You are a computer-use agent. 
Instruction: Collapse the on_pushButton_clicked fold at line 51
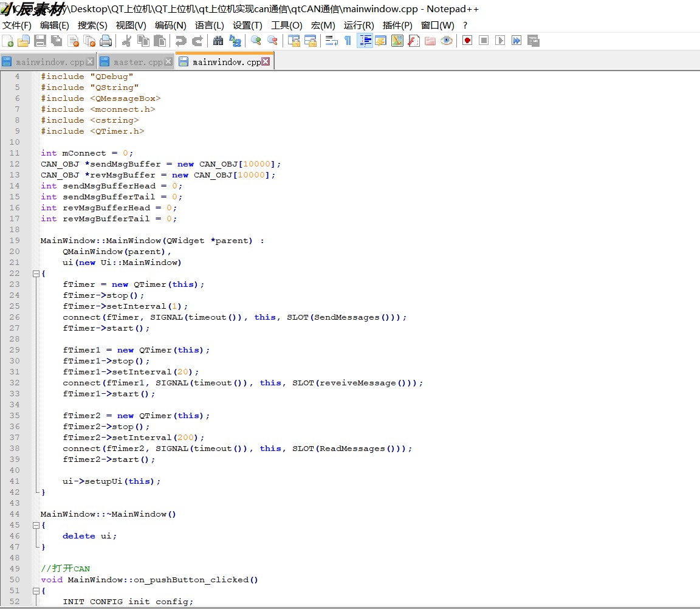pos(36,591)
